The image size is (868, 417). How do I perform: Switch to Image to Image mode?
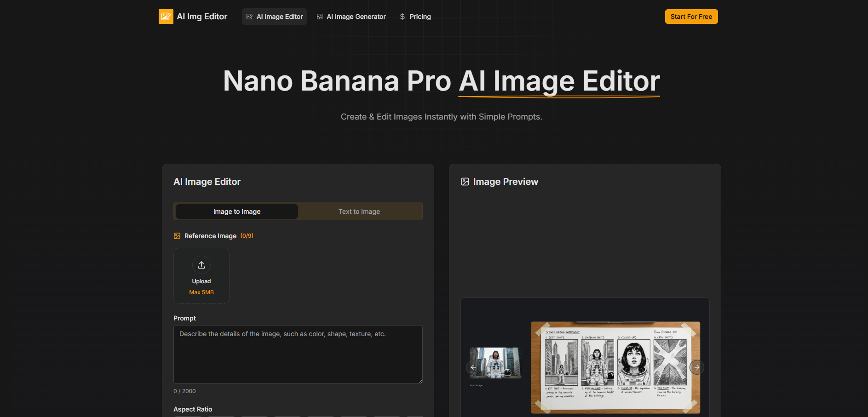point(236,211)
